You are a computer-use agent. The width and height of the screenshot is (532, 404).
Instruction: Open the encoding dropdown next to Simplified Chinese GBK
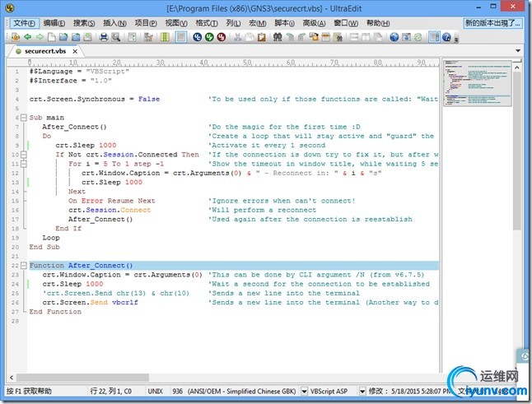[305, 392]
